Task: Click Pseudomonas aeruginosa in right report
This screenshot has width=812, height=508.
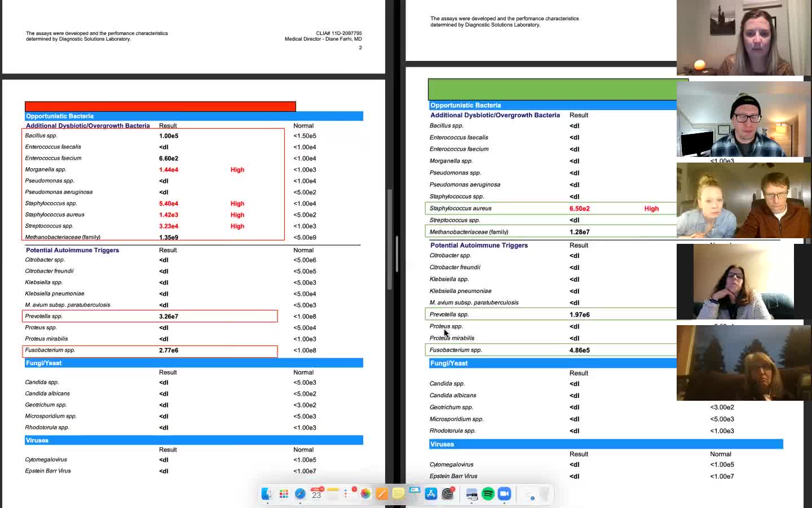Action: point(465,185)
